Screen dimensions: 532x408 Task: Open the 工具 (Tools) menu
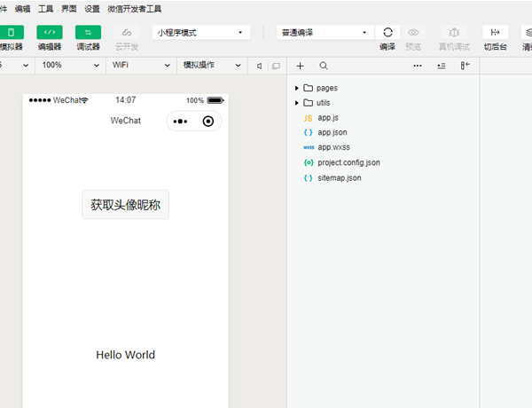46,8
